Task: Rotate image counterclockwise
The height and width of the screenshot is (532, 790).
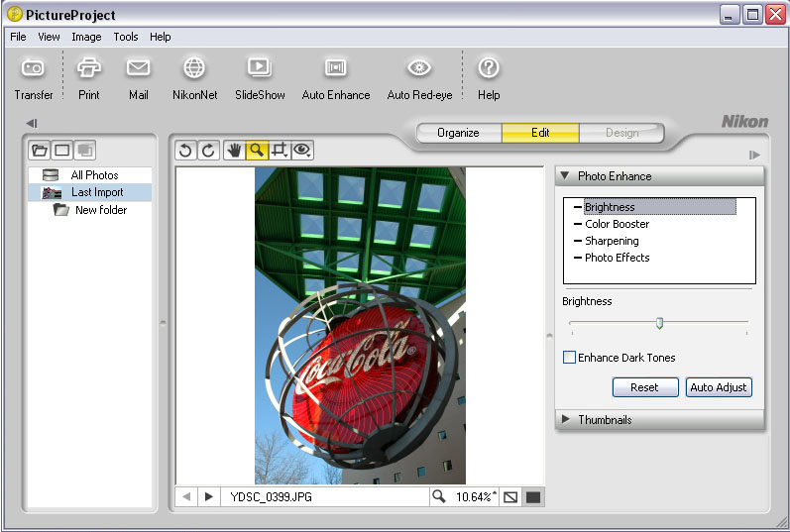Action: click(185, 151)
